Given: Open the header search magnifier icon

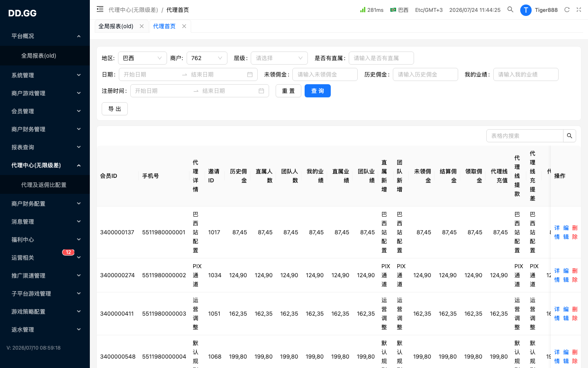Looking at the screenshot, I should [x=510, y=9].
